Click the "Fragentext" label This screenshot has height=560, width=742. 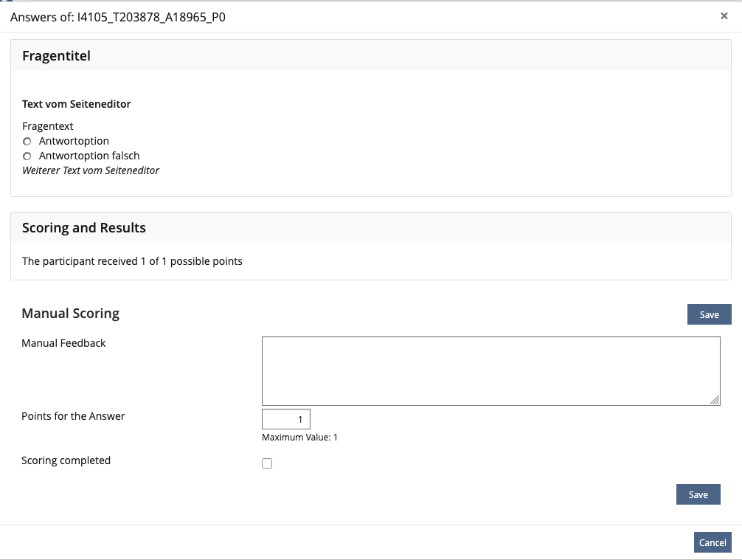pos(47,126)
